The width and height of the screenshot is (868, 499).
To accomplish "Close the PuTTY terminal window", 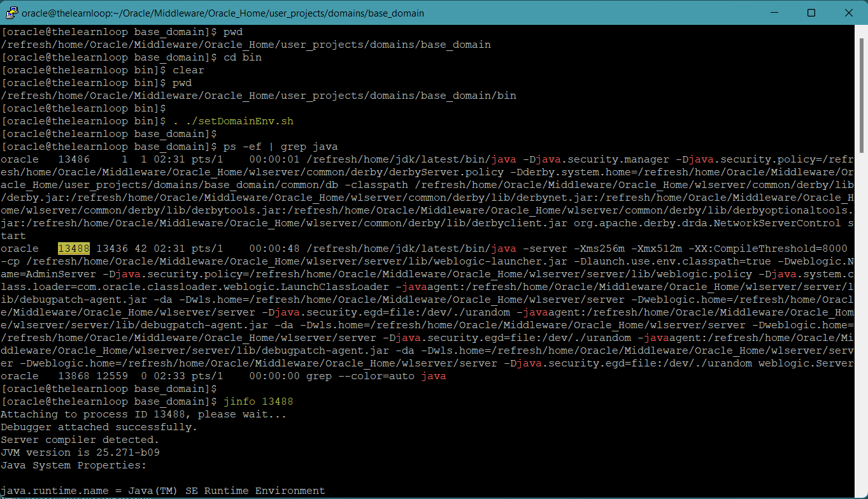I will 848,13.
